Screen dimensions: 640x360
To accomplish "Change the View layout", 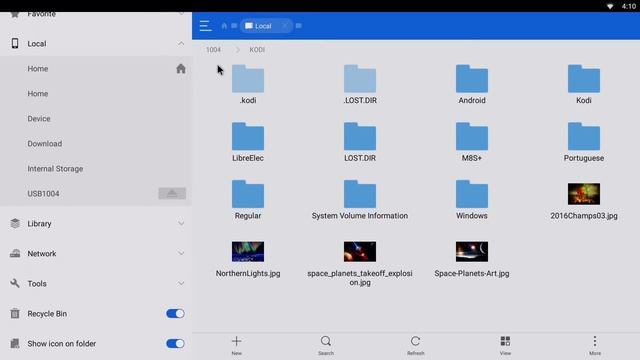I will tap(505, 345).
